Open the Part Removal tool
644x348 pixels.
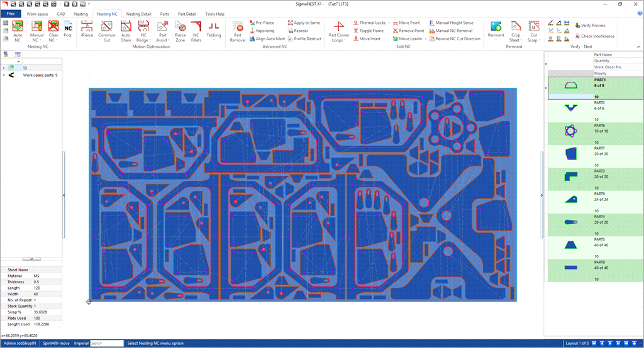click(x=237, y=31)
